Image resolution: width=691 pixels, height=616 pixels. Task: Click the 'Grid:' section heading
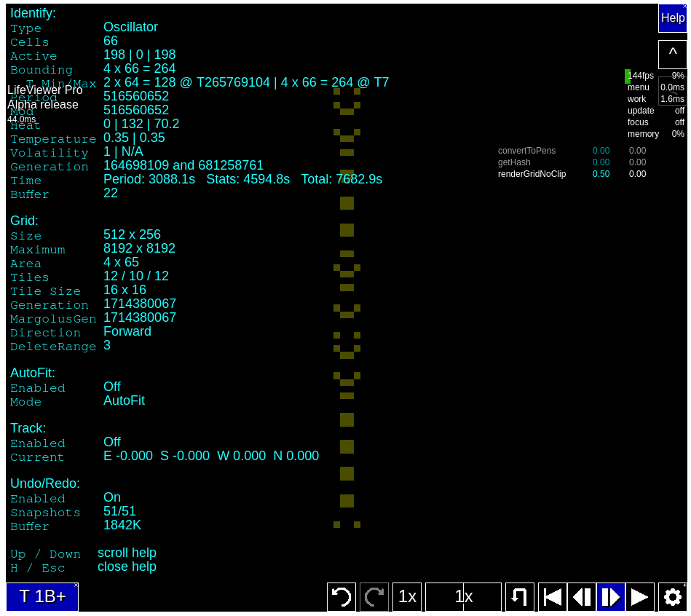point(24,221)
